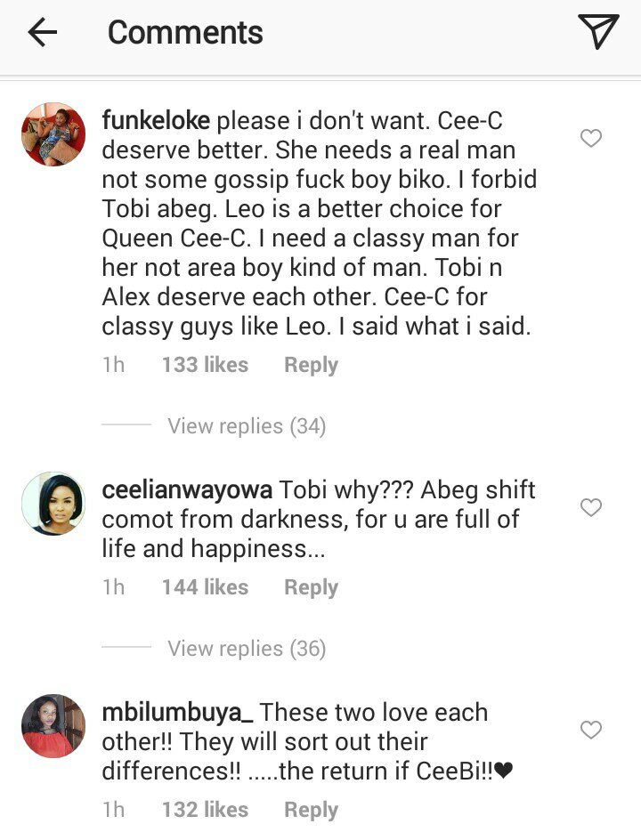The image size is (641, 840).
Task: Expand View replies (34)
Action: tap(247, 426)
